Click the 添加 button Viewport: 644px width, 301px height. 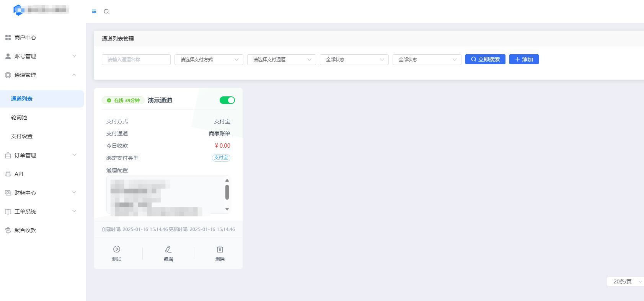click(524, 59)
